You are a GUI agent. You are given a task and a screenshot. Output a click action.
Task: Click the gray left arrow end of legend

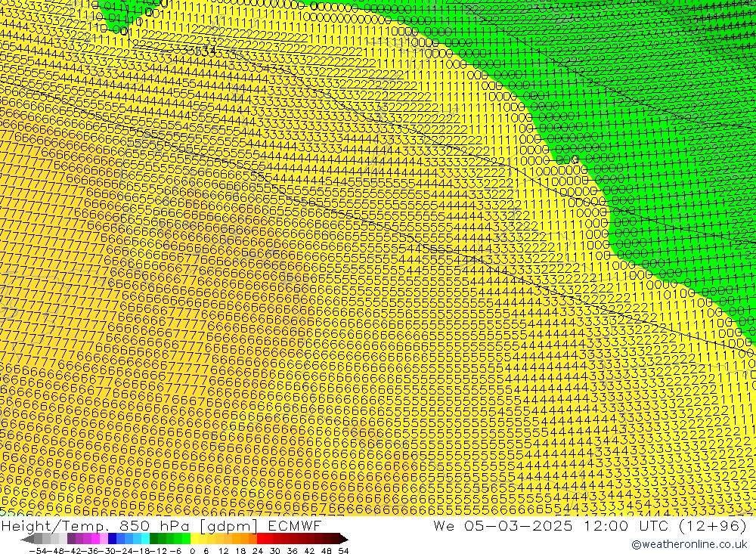click(x=27, y=539)
